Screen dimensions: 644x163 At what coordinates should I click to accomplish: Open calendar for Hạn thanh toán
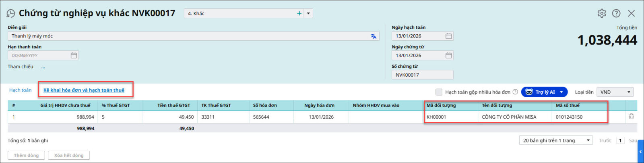click(x=74, y=56)
